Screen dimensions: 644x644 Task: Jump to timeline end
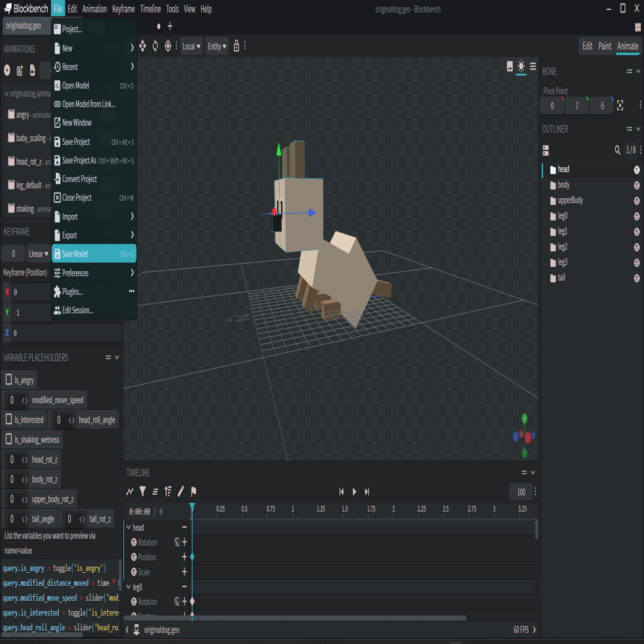tap(367, 492)
